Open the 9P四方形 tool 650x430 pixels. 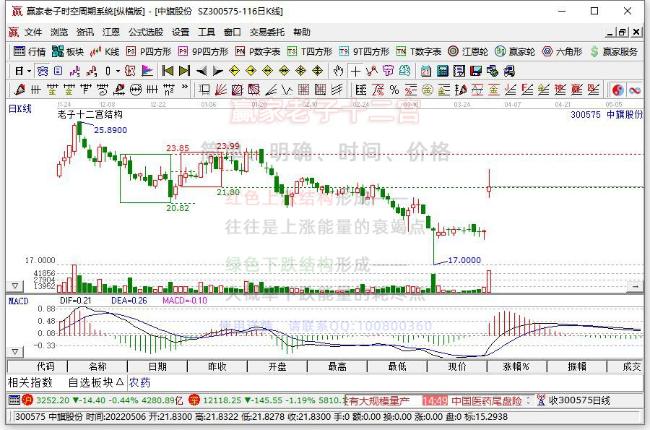[203, 51]
